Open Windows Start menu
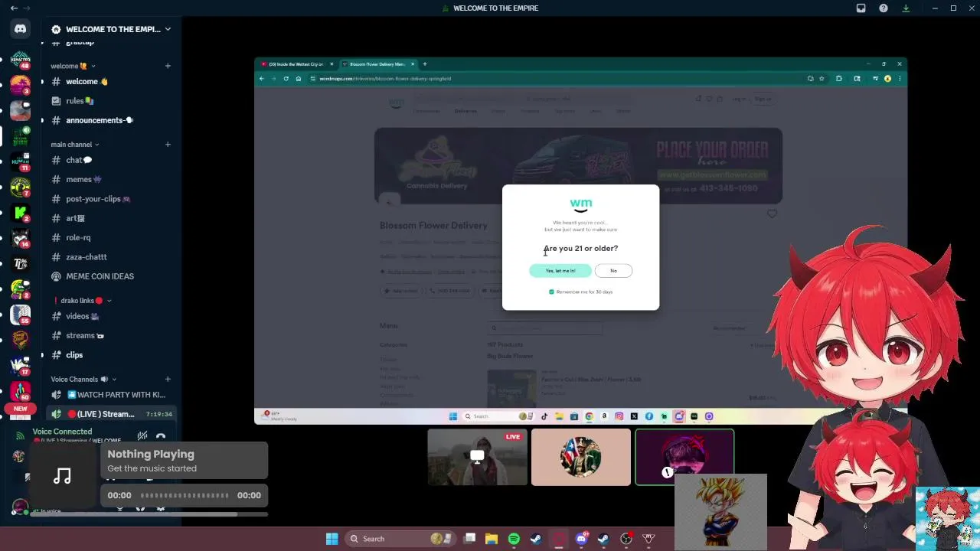The height and width of the screenshot is (551, 980). 332,539
